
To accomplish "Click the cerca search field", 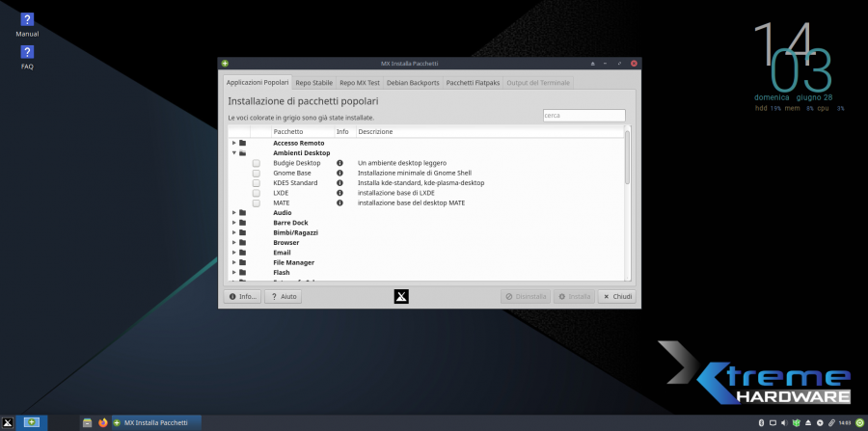I will tap(583, 116).
